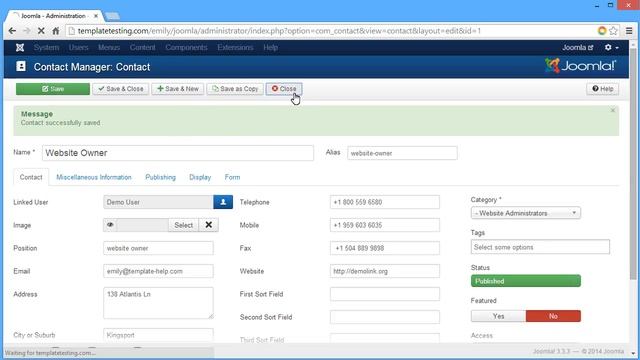
Task: Click the City or Suburb field
Action: click(x=158, y=335)
